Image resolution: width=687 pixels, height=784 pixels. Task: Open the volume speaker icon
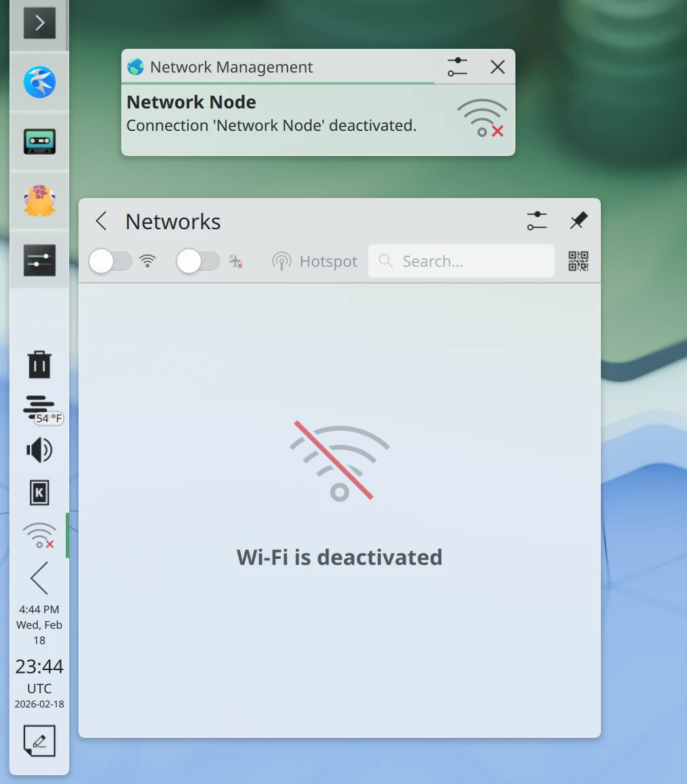[x=39, y=450]
